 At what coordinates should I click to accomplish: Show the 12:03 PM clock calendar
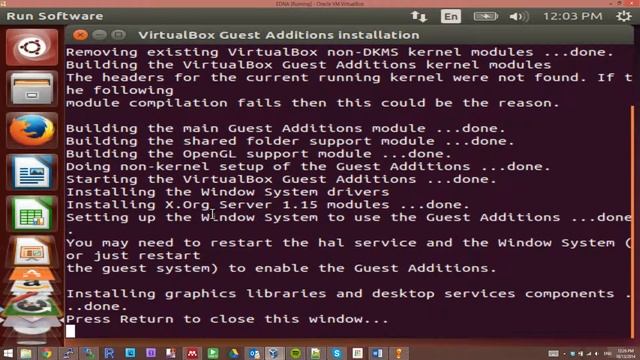coord(572,16)
